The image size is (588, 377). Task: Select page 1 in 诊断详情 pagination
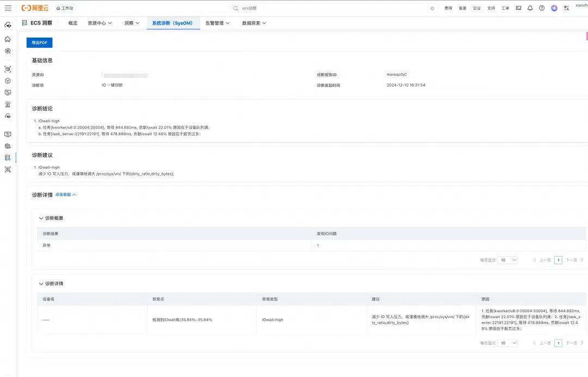coord(558,343)
